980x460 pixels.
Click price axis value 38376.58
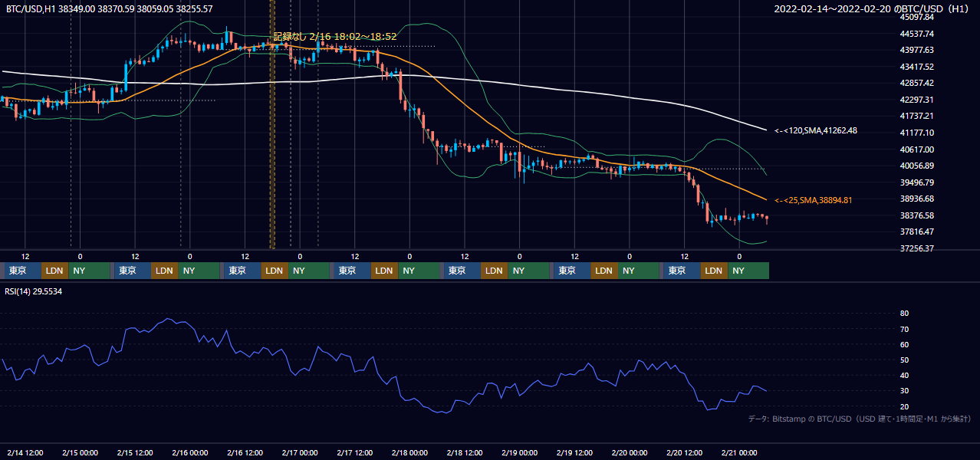(917, 215)
